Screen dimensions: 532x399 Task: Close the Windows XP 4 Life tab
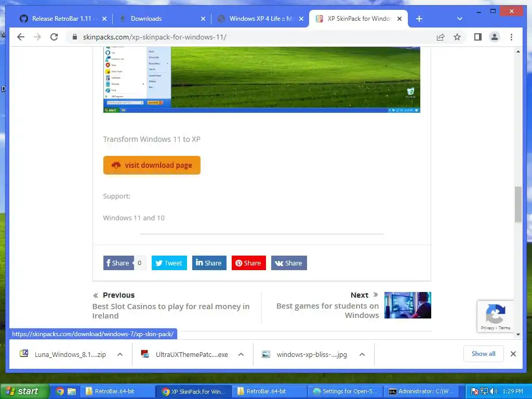pos(301,19)
